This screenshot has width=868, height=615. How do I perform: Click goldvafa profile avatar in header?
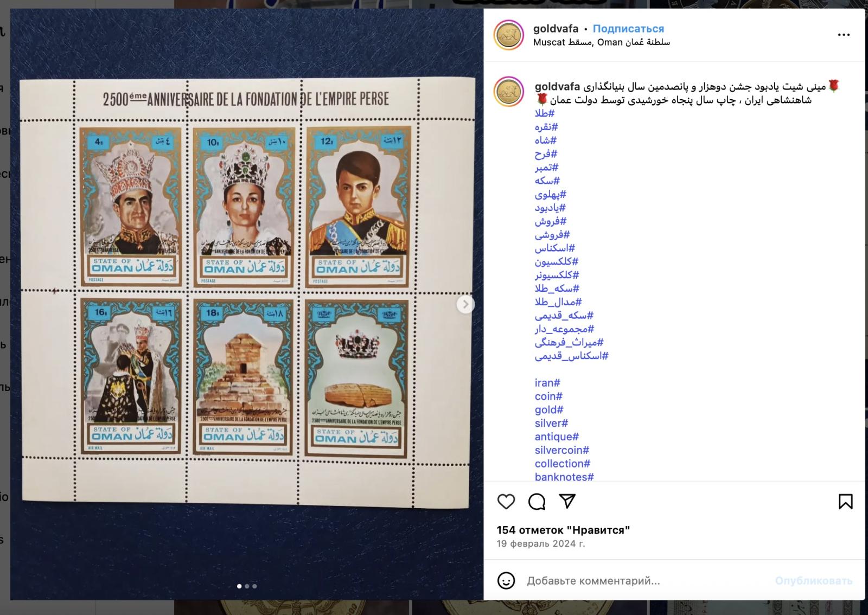(x=508, y=35)
